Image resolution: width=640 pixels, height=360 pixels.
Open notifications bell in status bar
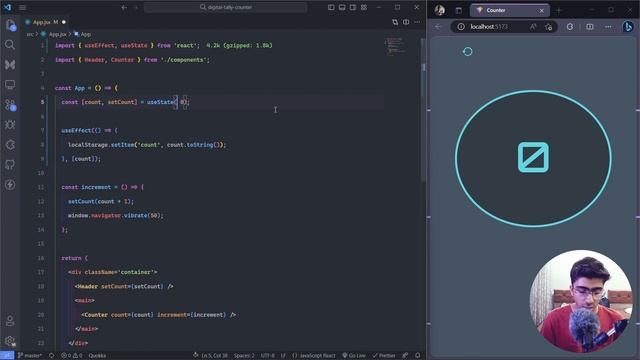pos(418,356)
